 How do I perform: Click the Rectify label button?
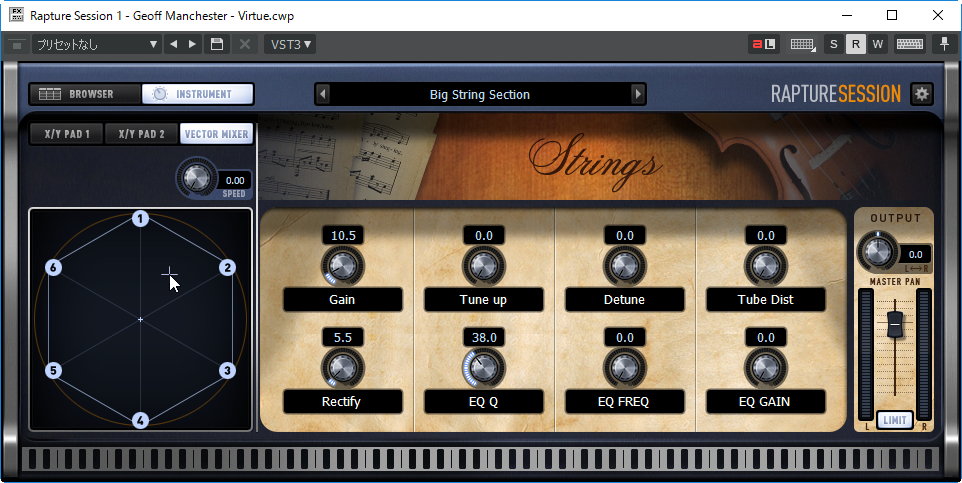[x=342, y=401]
